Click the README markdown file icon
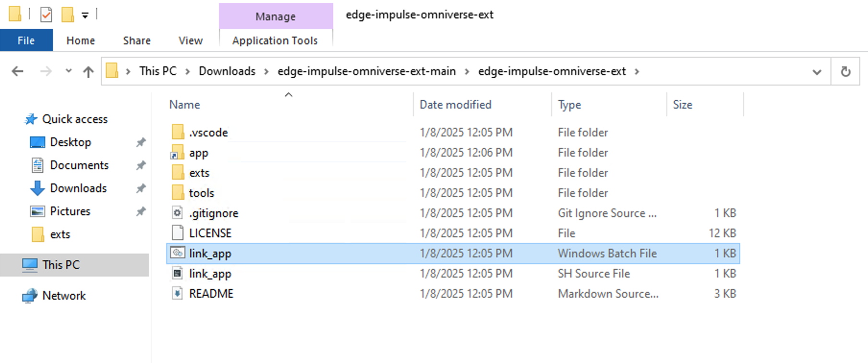The image size is (868, 363). click(x=178, y=293)
